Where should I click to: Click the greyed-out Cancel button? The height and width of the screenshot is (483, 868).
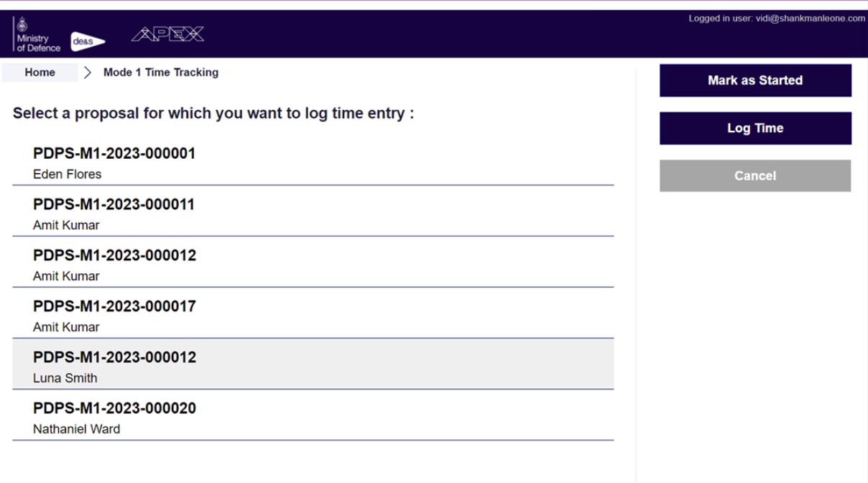tap(754, 175)
